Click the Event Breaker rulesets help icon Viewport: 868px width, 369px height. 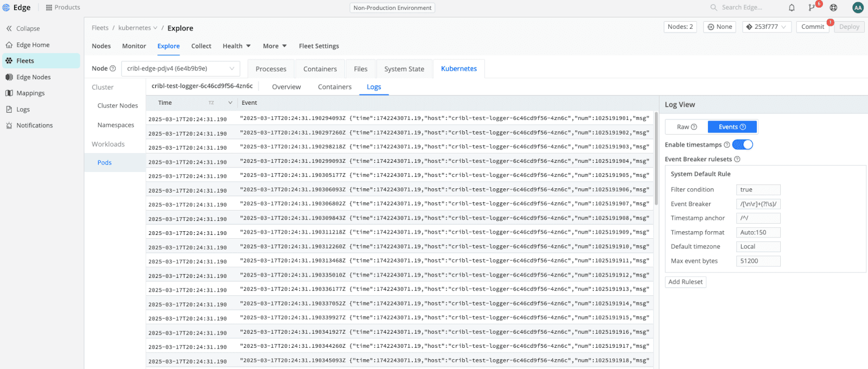point(737,159)
